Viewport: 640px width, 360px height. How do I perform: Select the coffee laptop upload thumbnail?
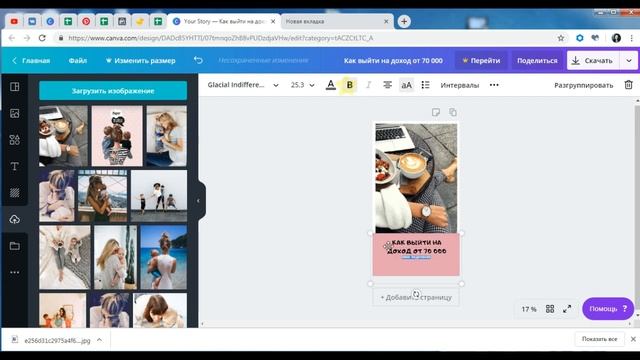coord(63,136)
